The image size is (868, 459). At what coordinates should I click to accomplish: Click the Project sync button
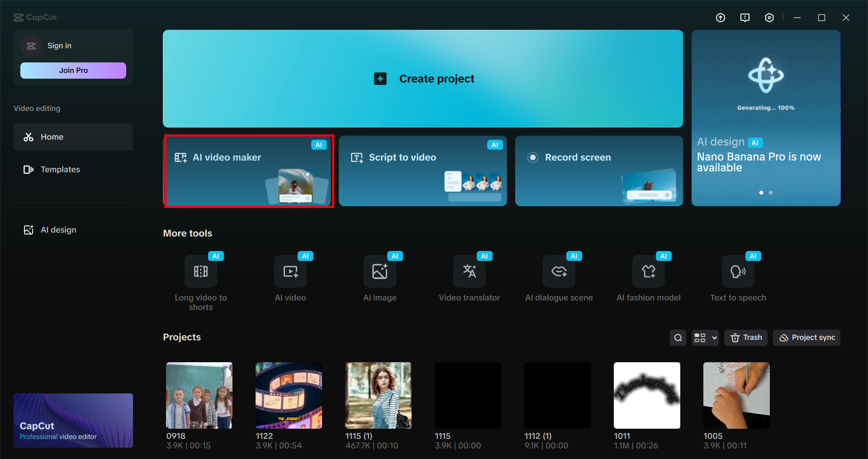806,338
